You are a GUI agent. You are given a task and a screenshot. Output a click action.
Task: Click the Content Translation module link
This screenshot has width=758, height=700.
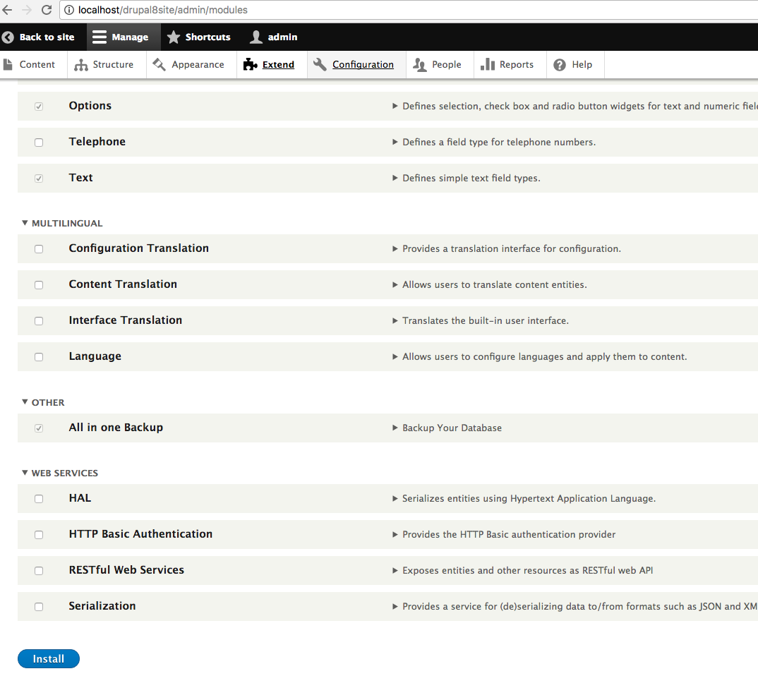[122, 284]
